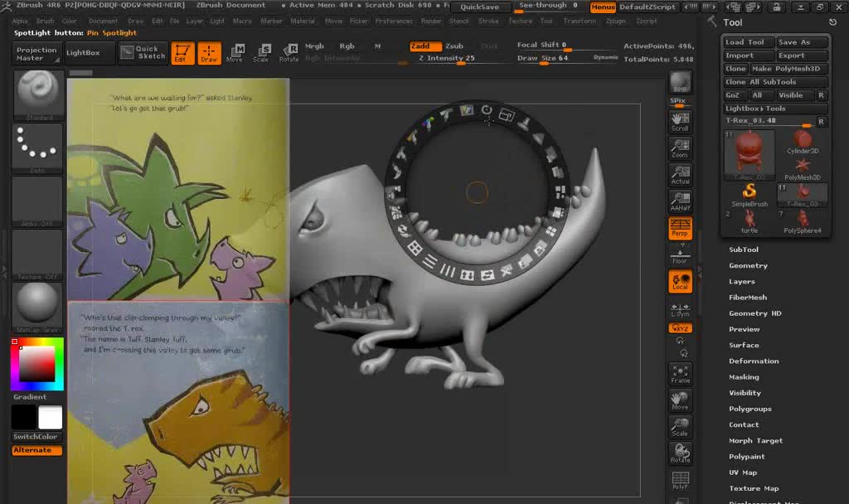Open the Alpha Off selector

coord(37,201)
